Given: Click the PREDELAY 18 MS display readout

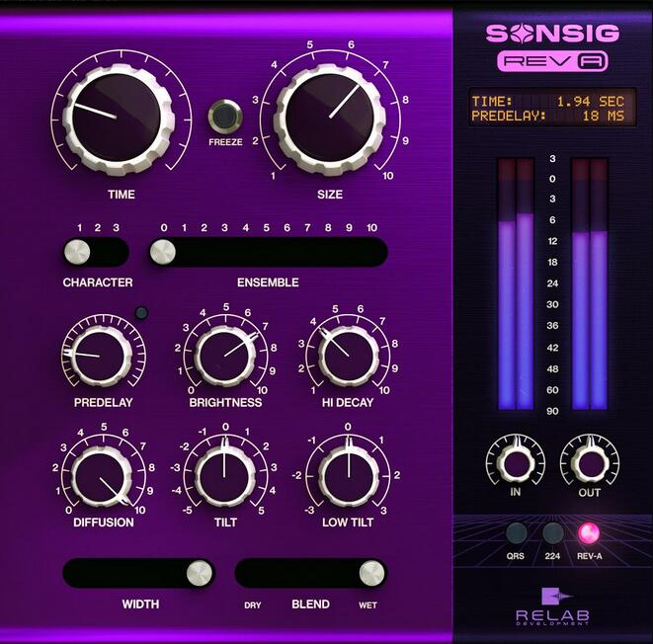Looking at the screenshot, I should 547,116.
